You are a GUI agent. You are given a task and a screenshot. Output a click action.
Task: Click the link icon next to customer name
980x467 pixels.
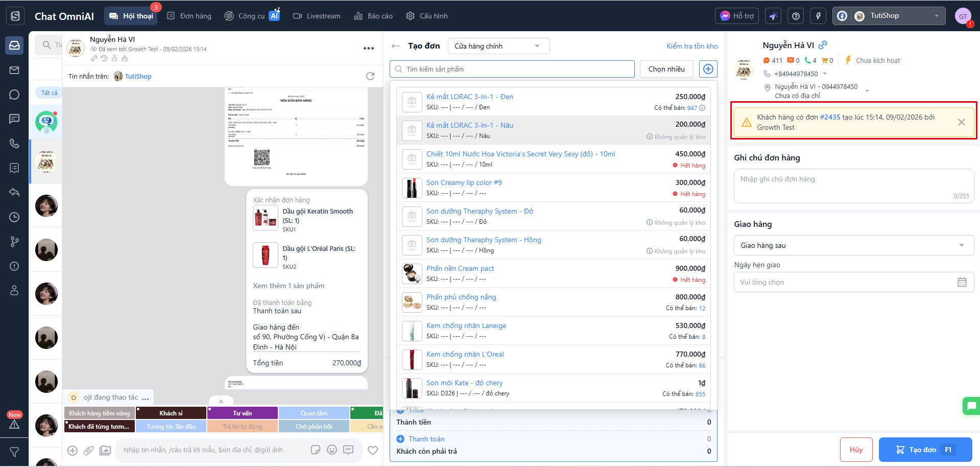[x=823, y=45]
